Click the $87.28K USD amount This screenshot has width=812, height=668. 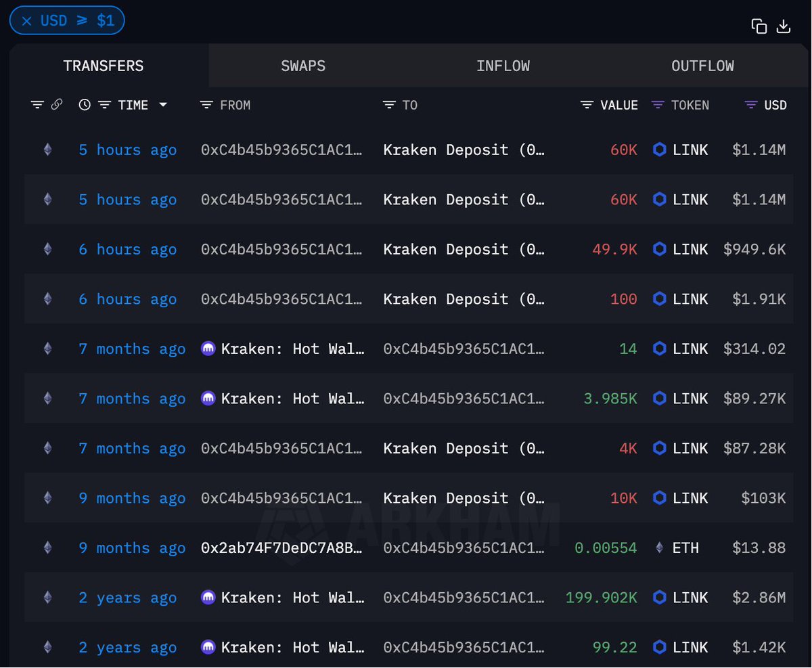click(754, 448)
